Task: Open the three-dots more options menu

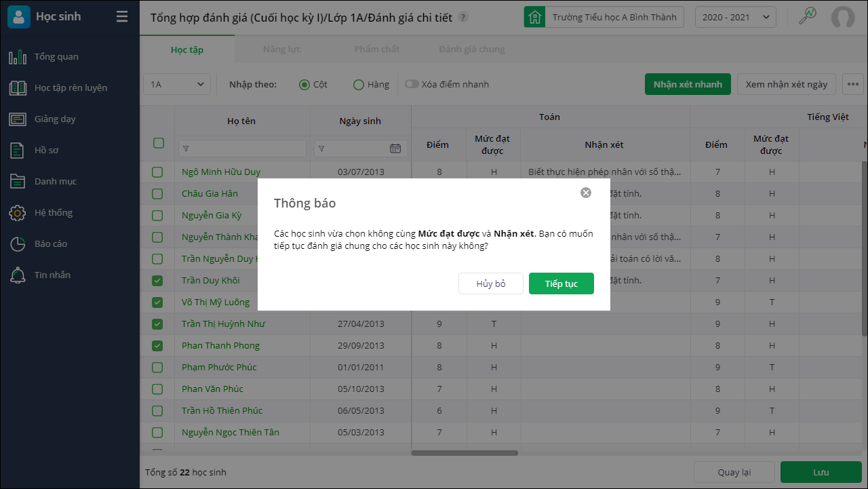Action: click(852, 85)
